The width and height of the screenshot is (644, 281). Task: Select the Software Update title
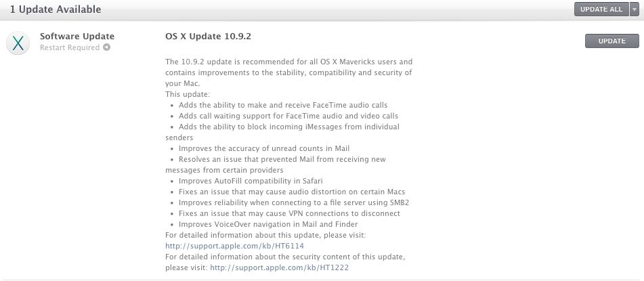tap(77, 36)
